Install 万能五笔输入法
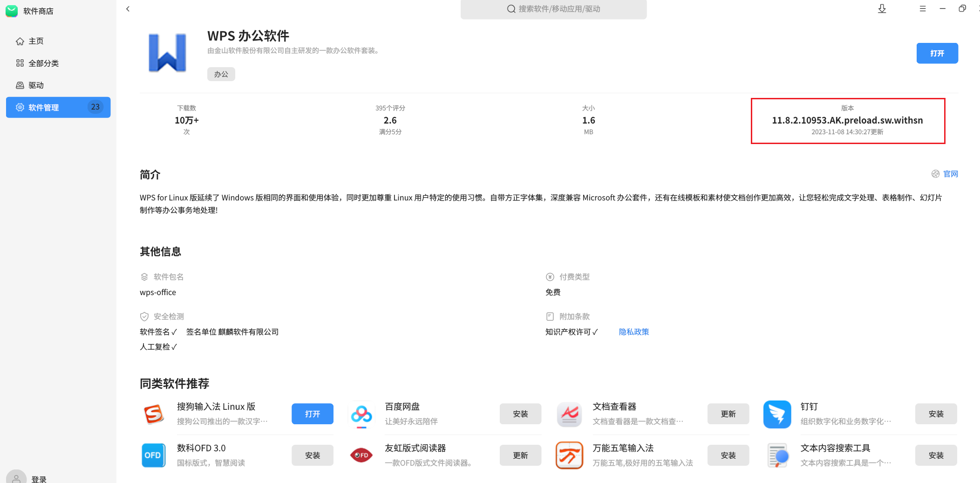Screen dimensions: 980x483 coord(728,455)
